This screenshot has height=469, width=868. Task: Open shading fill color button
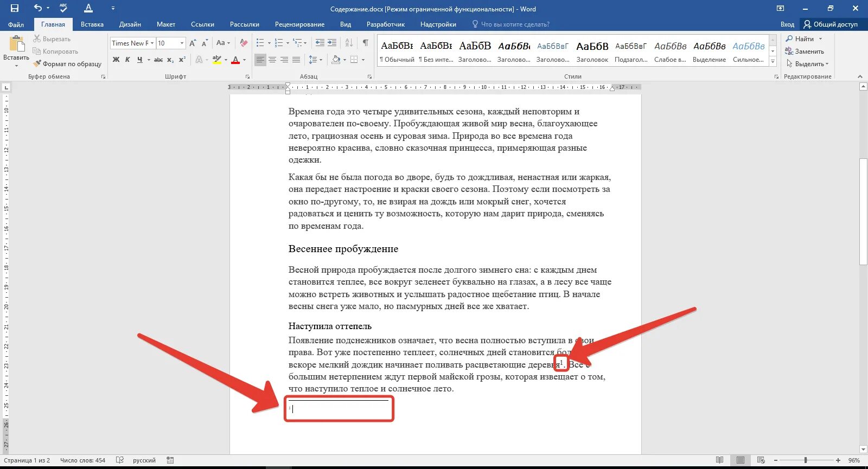coord(336,60)
